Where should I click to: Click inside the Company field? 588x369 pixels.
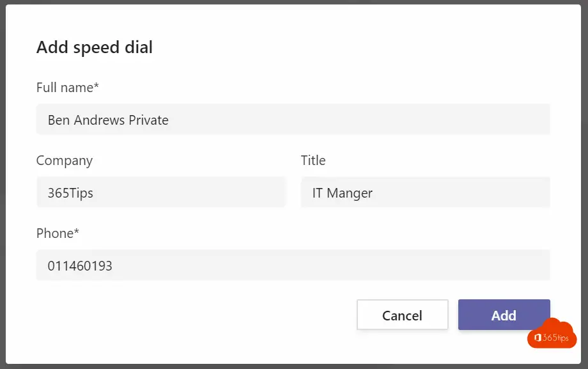point(161,192)
